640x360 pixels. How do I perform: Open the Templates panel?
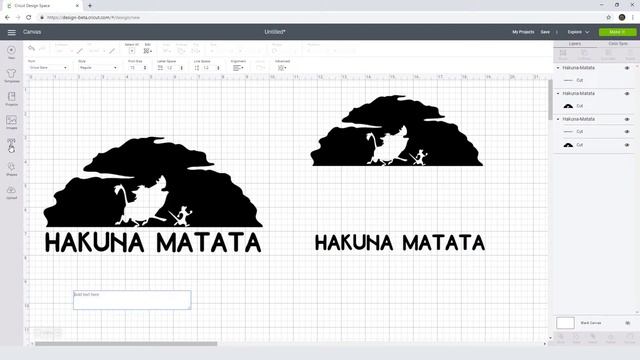pyautogui.click(x=11, y=76)
